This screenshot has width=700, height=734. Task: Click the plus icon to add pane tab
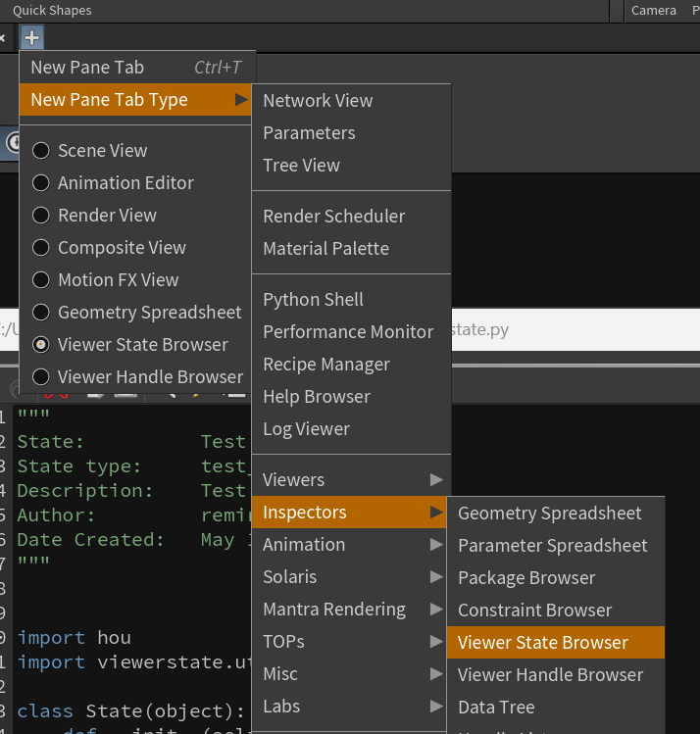[31, 37]
